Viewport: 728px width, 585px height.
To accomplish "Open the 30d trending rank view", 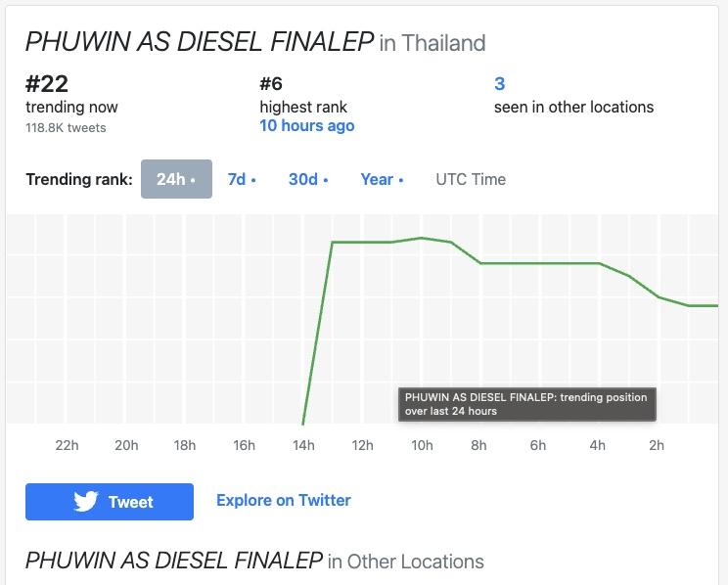I will click(x=307, y=179).
